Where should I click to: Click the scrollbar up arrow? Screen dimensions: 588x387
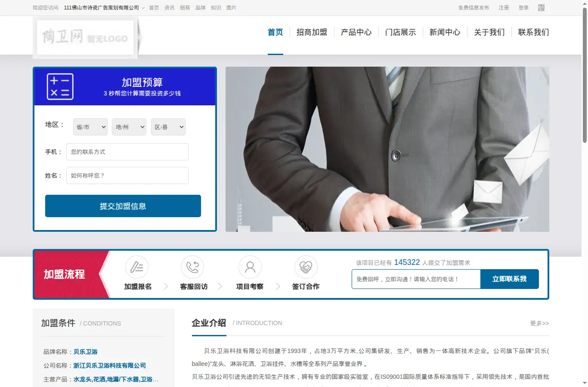click(585, 3)
